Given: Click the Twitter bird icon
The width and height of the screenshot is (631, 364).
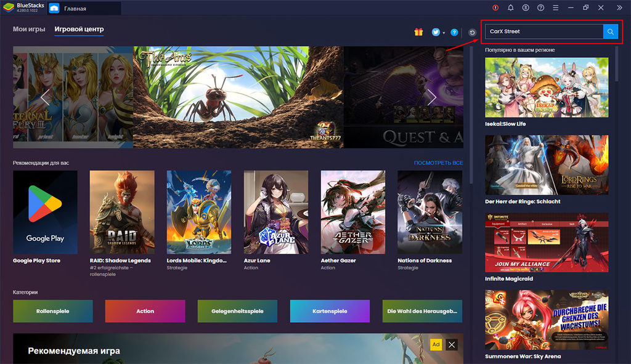Looking at the screenshot, I should [x=436, y=32].
